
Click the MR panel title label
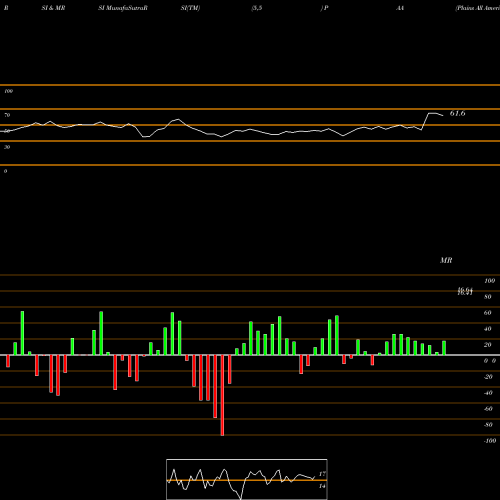[x=446, y=260]
